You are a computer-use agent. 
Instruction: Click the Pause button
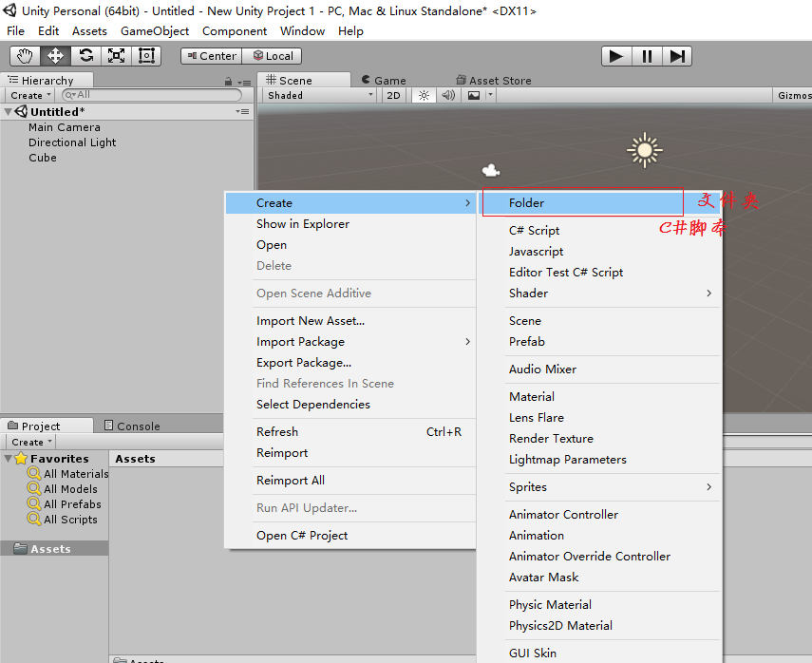(x=647, y=56)
